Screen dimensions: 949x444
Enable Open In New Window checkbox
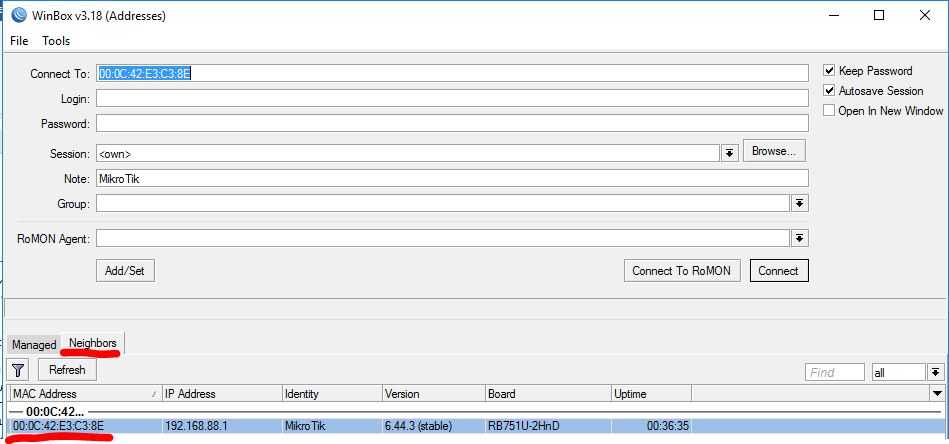829,111
